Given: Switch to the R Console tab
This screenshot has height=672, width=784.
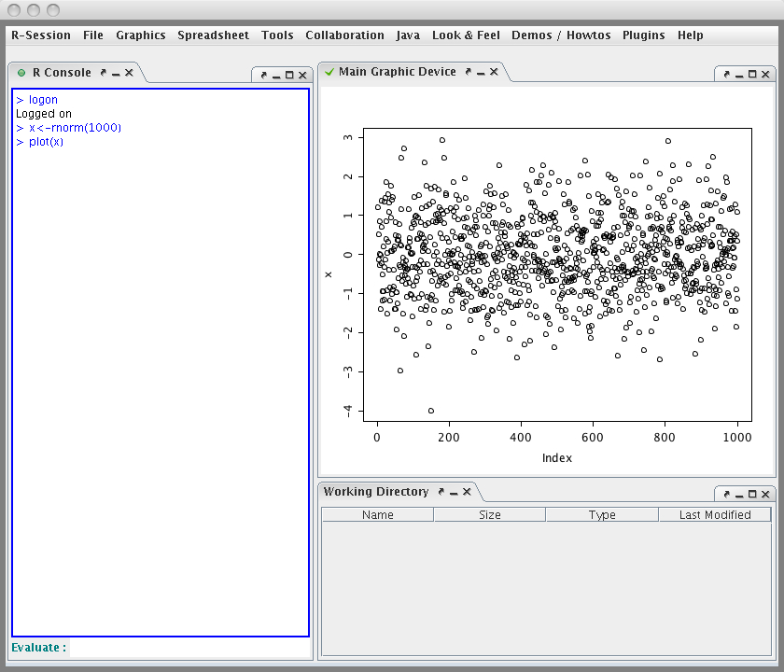Looking at the screenshot, I should coord(62,73).
